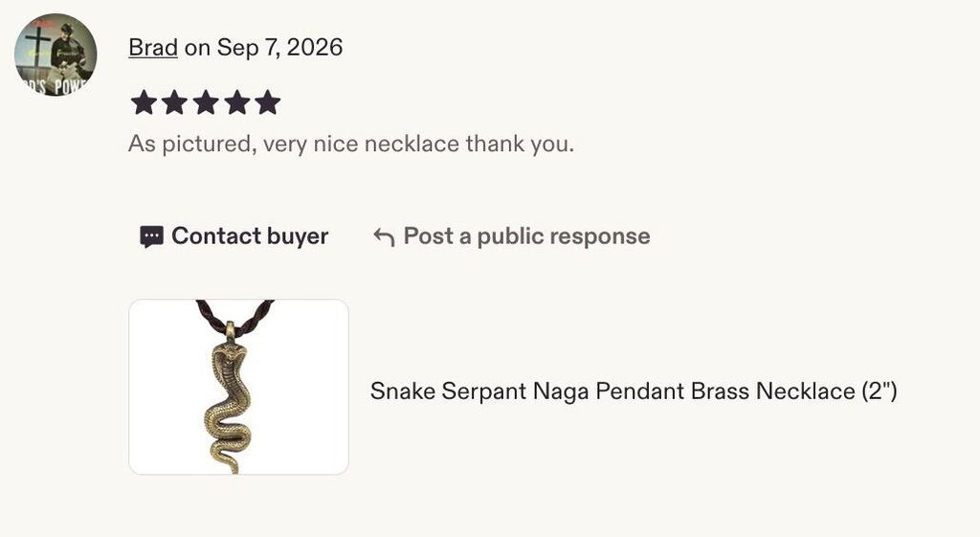Click the fourth rating star
The height and width of the screenshot is (537, 980).
tap(237, 102)
